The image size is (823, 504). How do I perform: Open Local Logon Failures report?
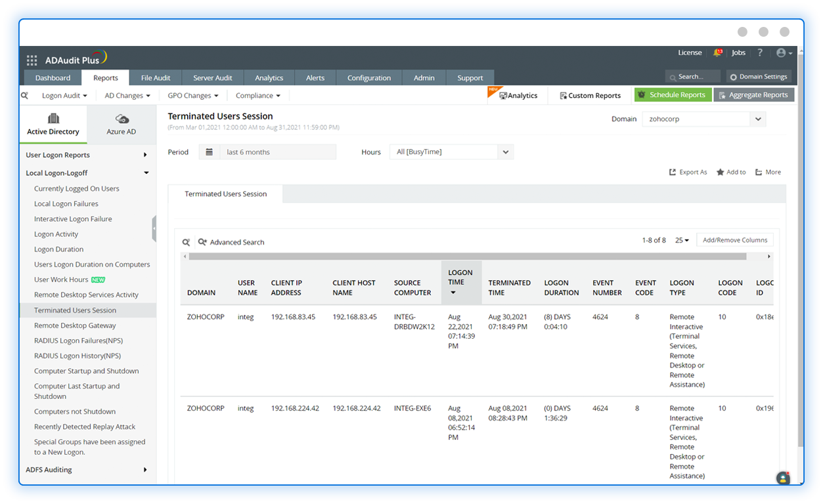point(66,203)
